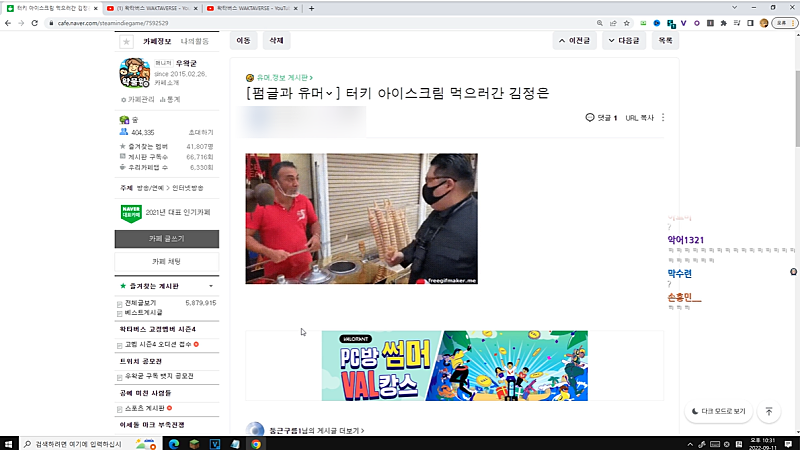Screen dimensions: 800x450
Task: Click the PC방 썸머 VAL캉스 banner ad
Action: 455,365
